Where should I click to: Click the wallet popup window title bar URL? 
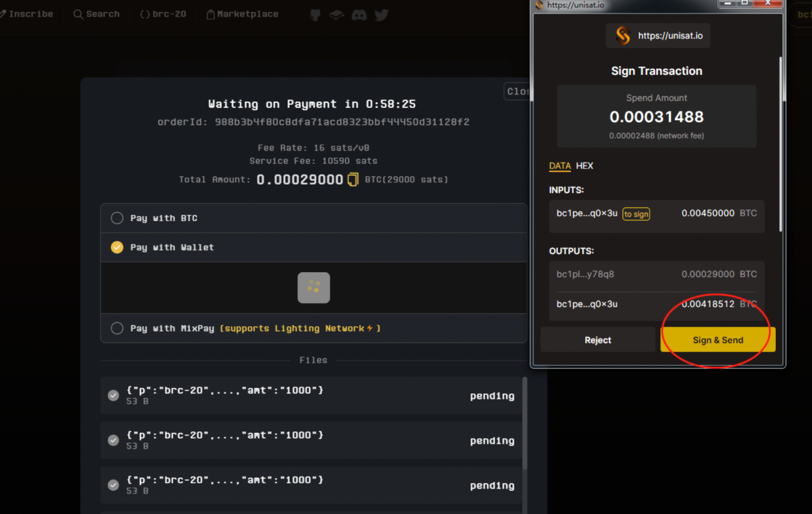[x=575, y=5]
